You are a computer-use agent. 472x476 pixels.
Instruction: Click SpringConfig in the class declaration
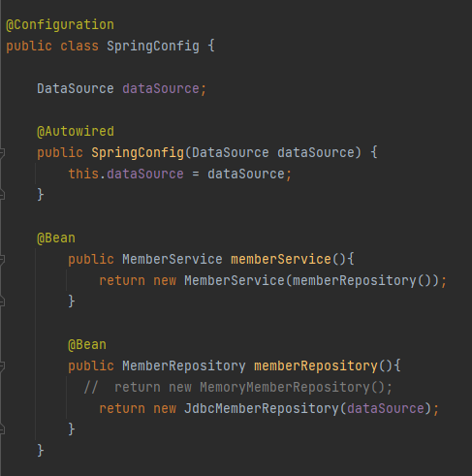pyautogui.click(x=153, y=47)
